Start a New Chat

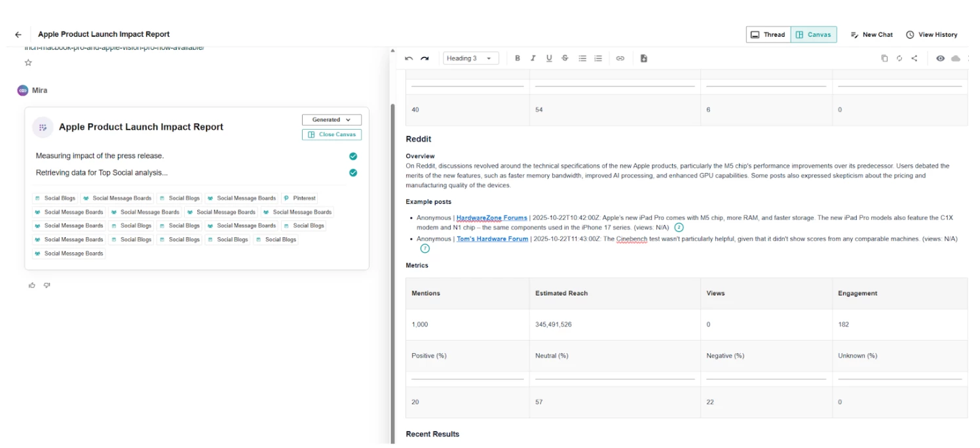coord(872,35)
